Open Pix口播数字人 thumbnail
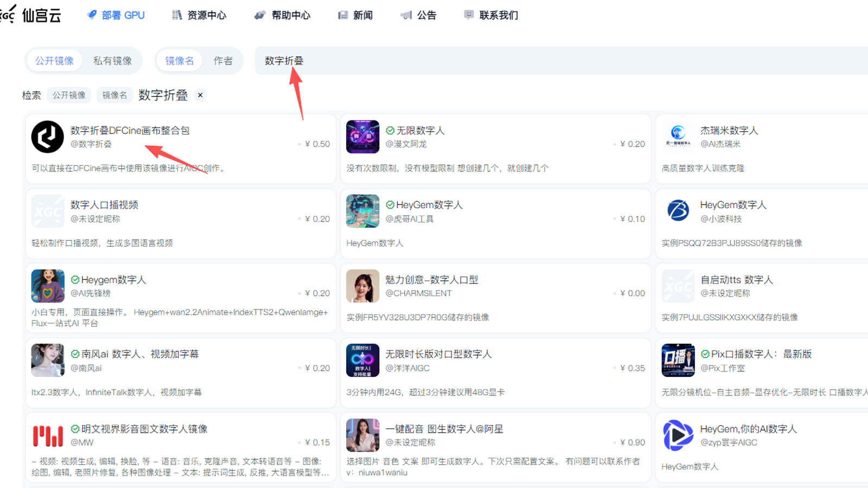This screenshot has height=488, width=868. click(x=678, y=360)
